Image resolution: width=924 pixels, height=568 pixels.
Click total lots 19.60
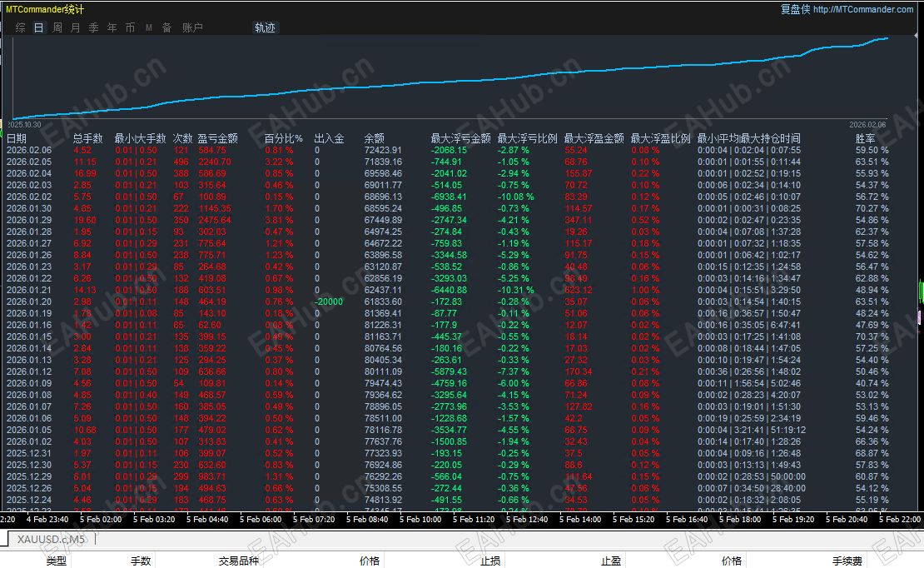[x=85, y=220]
